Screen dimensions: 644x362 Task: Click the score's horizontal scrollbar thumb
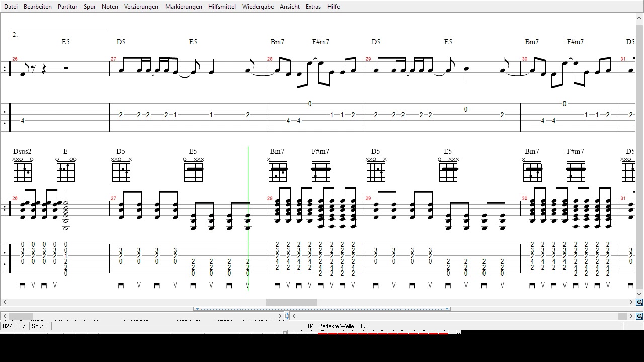(291, 302)
